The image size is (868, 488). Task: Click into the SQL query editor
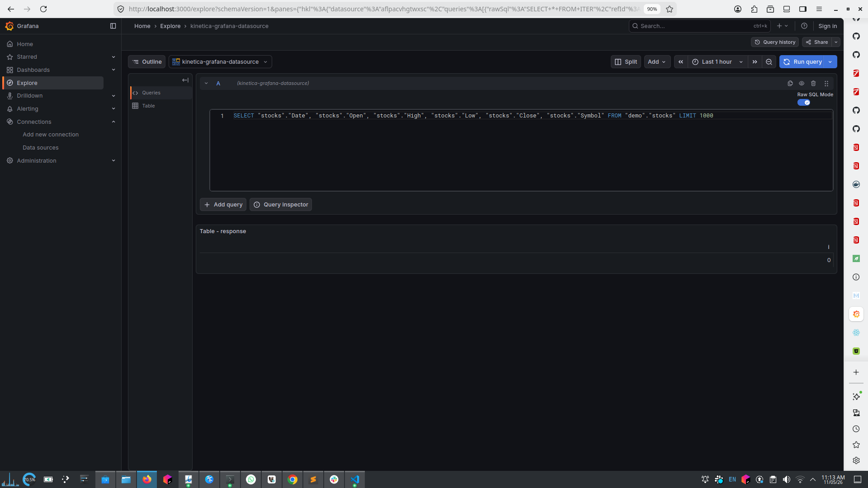[x=521, y=150]
